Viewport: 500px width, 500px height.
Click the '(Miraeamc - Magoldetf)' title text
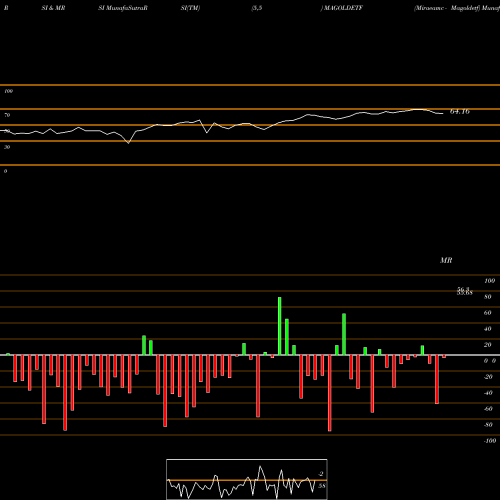pos(447,8)
